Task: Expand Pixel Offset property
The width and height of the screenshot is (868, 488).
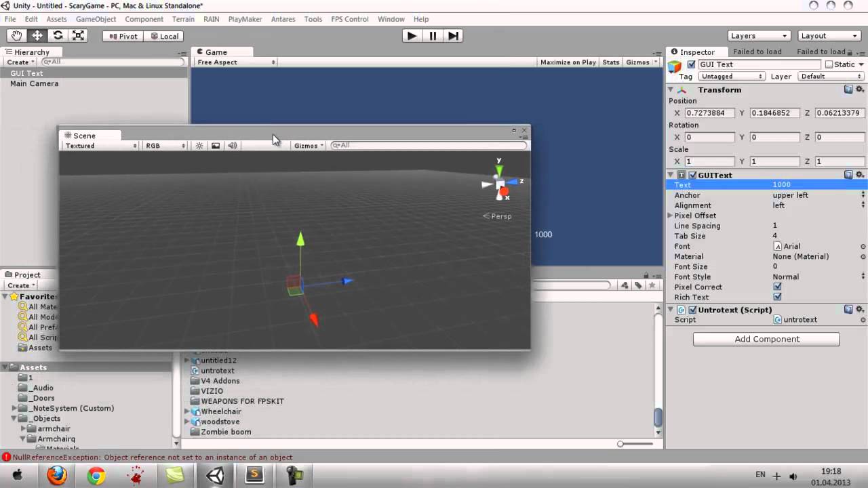Action: [x=671, y=216]
